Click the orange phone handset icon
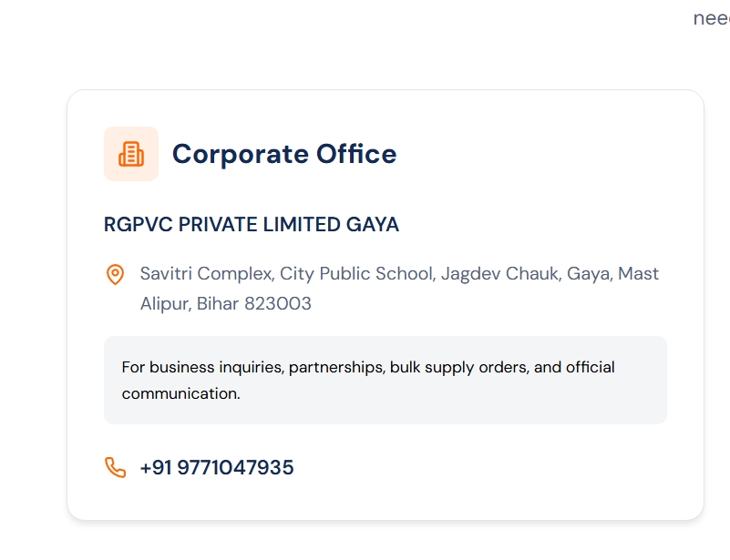Viewport: 730px width, 560px height. click(115, 468)
